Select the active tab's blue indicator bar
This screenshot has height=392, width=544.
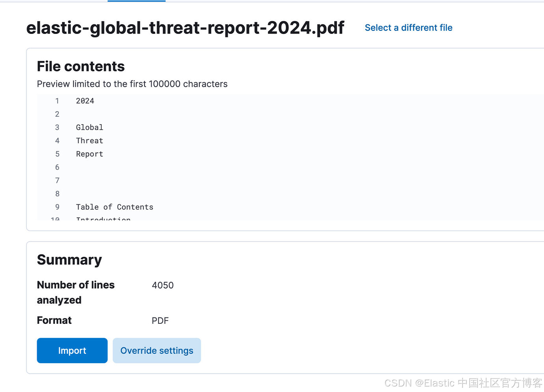(x=136, y=1)
